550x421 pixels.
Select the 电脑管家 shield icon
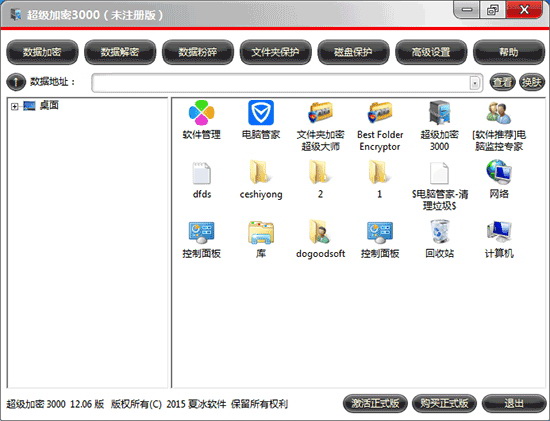pos(261,113)
